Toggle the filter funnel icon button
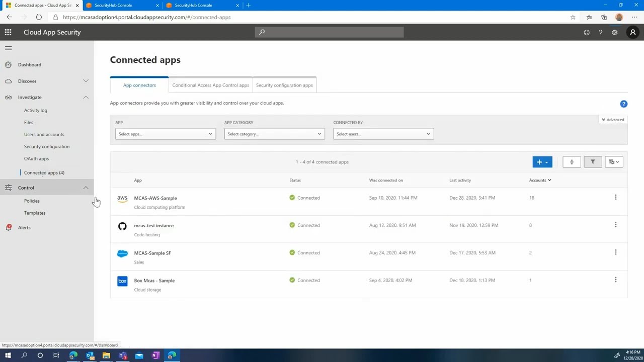The width and height of the screenshot is (644, 362). click(593, 162)
